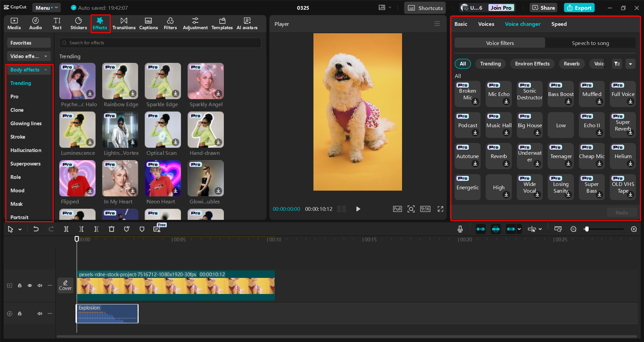Select the Delete icon above the timeline
The width and height of the screenshot is (644, 342).
[x=112, y=229]
